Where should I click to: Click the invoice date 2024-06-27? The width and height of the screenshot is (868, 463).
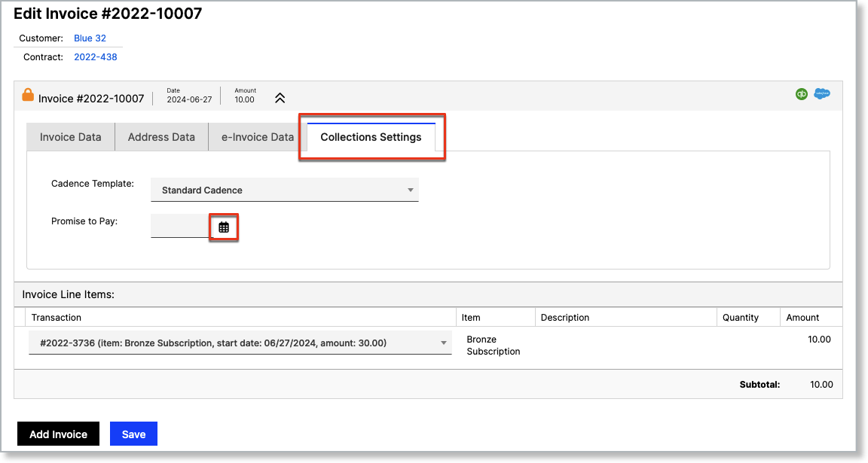tap(189, 99)
